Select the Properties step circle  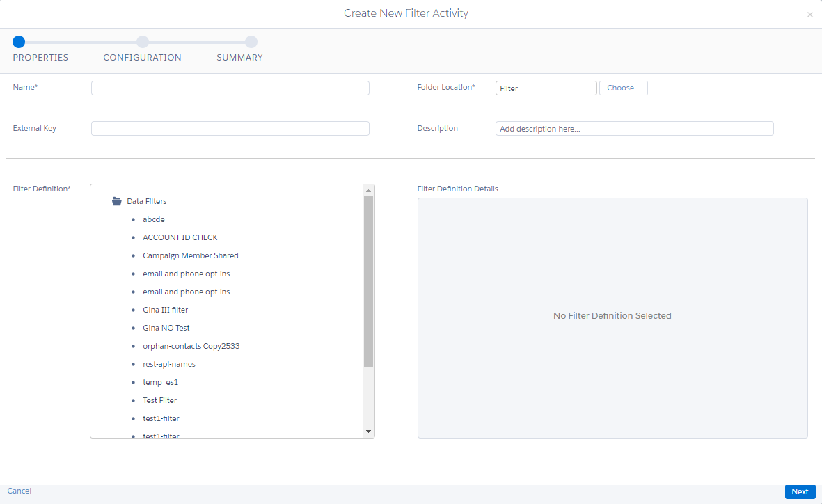click(x=19, y=42)
